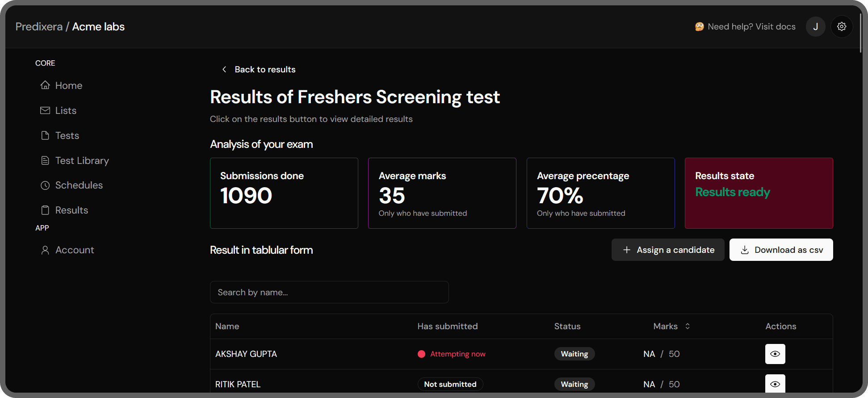Click the J user avatar
The height and width of the screenshot is (398, 868).
pos(815,27)
